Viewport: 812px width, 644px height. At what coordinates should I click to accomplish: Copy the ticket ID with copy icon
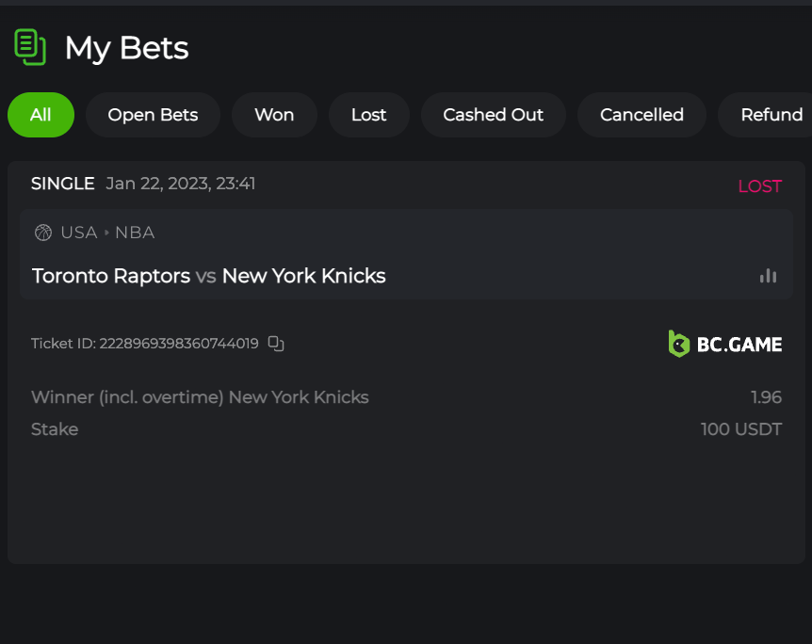[x=276, y=344]
